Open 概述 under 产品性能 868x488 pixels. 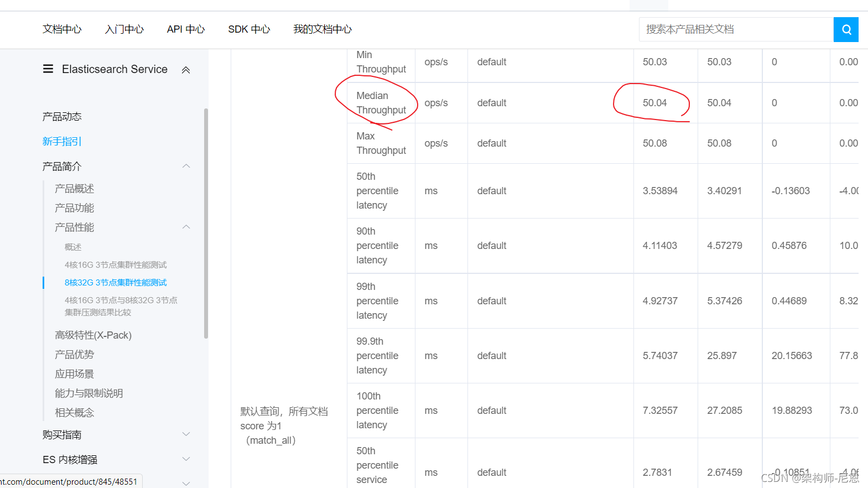[x=73, y=247]
